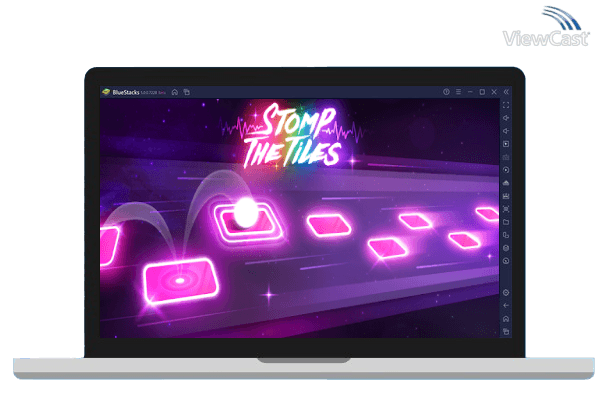
Task: Click the circular clock-like sidebar icon
Action: pyautogui.click(x=506, y=261)
